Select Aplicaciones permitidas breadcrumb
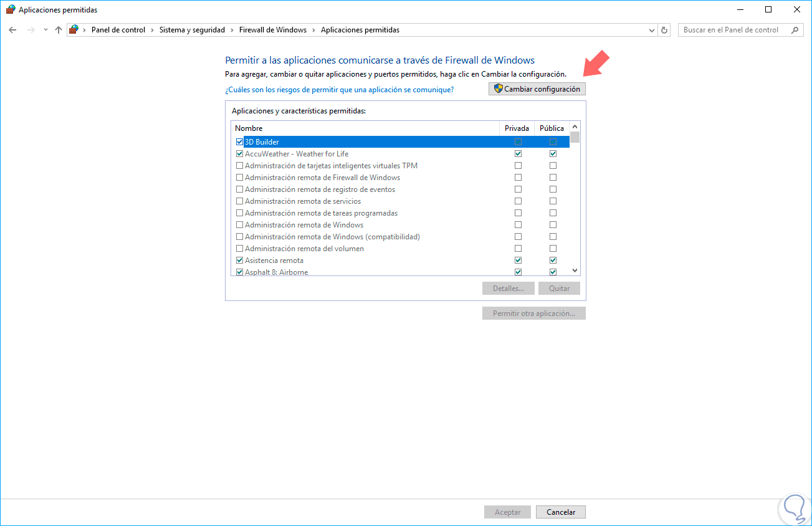 click(x=360, y=30)
